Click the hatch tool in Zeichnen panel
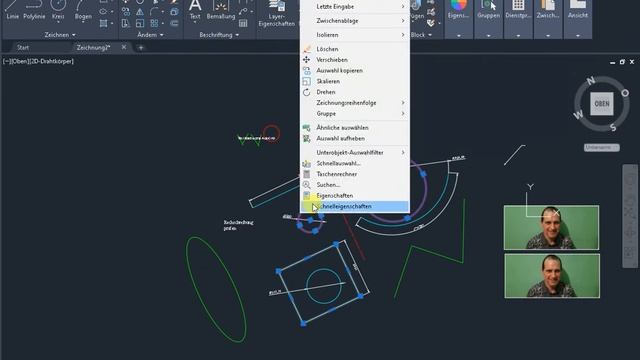 pyautogui.click(x=103, y=23)
